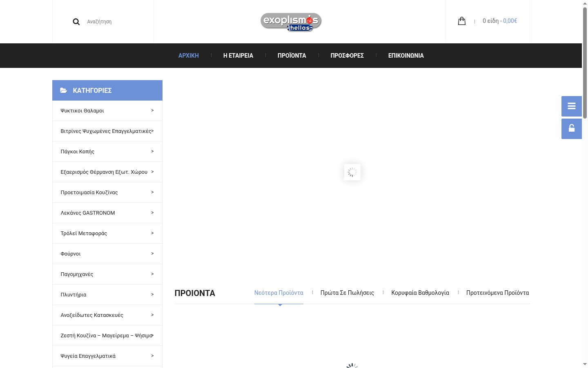
Task: Click the Exoplismos Hellas logo
Action: 291,22
